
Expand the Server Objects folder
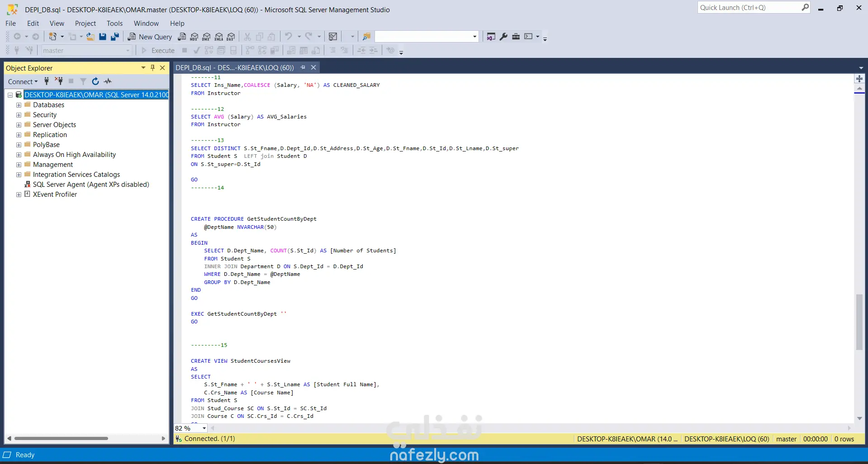tap(19, 125)
